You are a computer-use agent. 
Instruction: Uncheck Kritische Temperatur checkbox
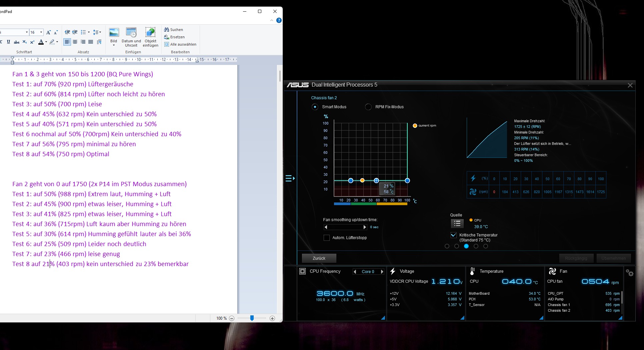coord(453,235)
